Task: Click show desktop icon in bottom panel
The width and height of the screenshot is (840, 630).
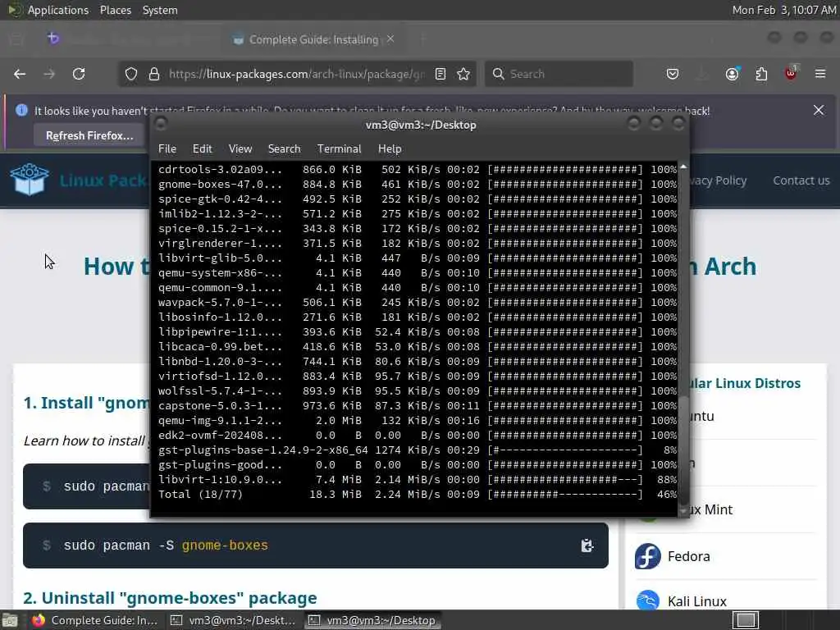Action: coord(10,620)
